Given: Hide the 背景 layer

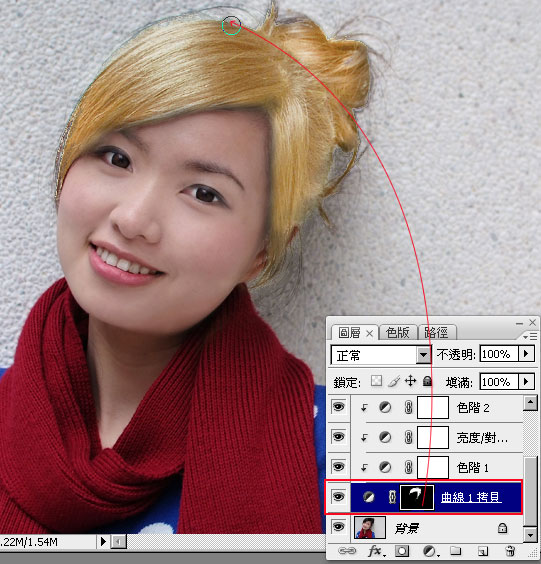Looking at the screenshot, I should point(338,527).
